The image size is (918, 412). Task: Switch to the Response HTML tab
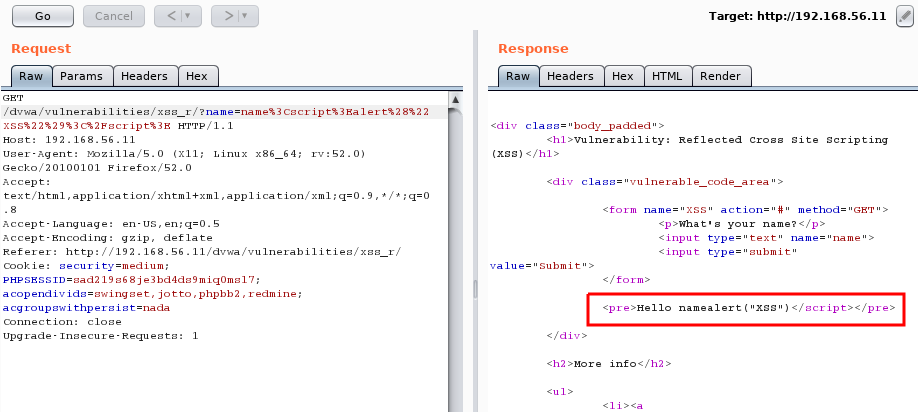(667, 76)
